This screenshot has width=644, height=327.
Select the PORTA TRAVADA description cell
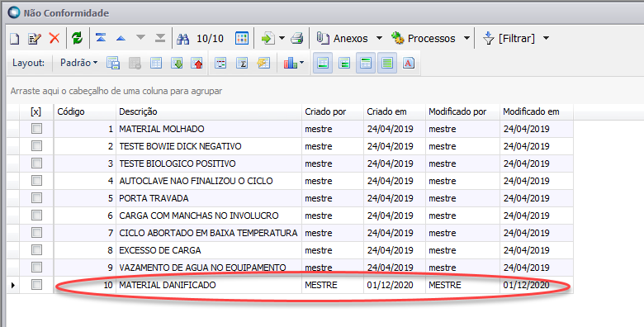click(209, 198)
